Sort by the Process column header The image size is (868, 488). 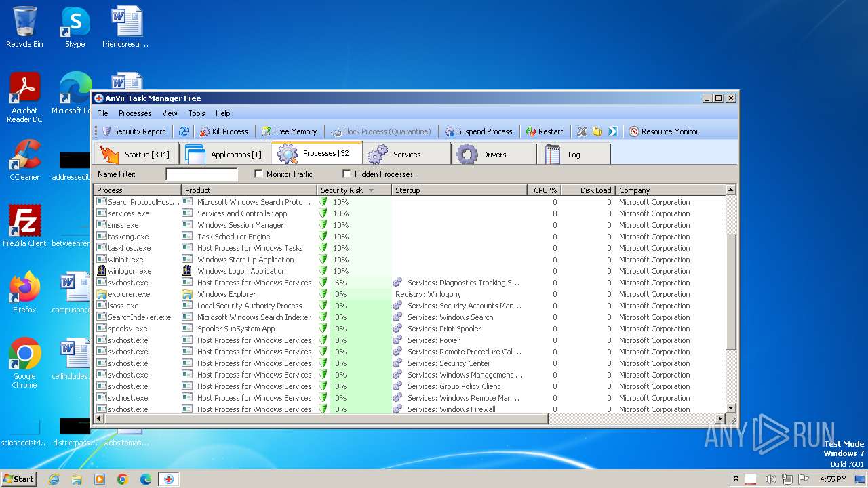click(x=138, y=190)
